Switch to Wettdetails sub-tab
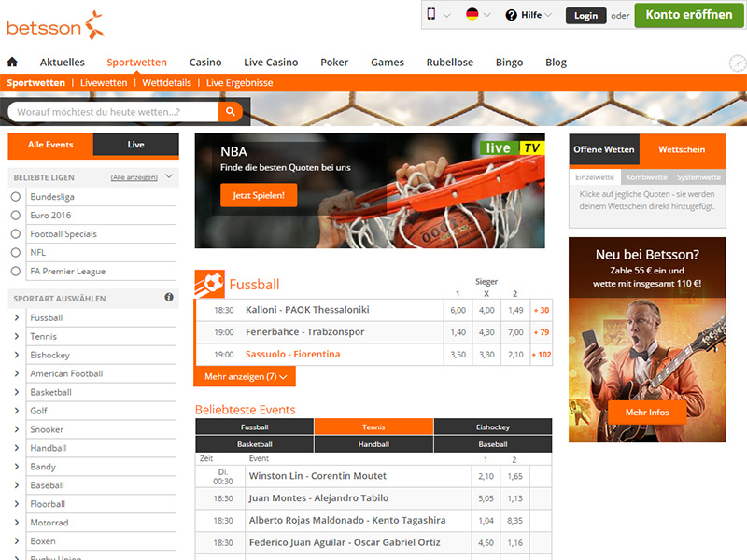This screenshot has width=747, height=560. (x=166, y=83)
